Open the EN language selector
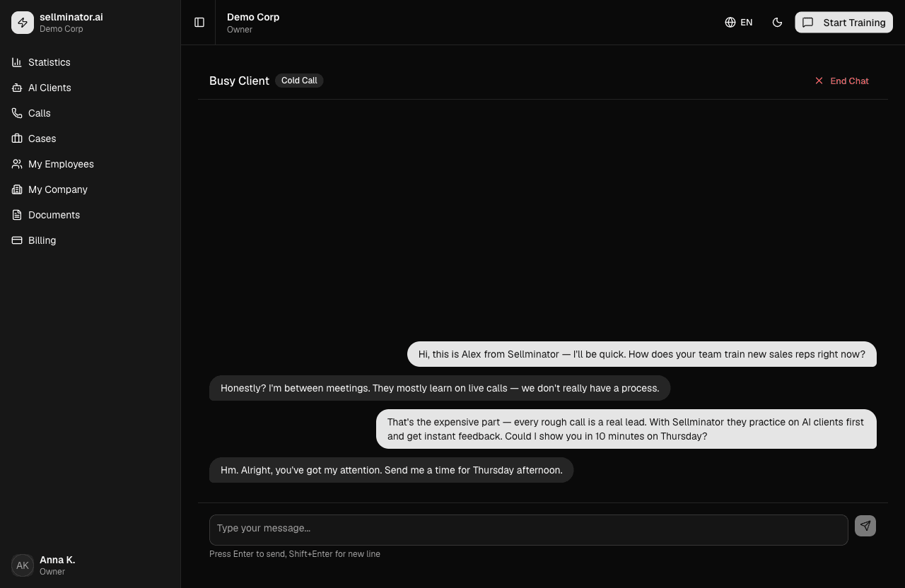Screen dimensions: 905x588 coord(739,23)
